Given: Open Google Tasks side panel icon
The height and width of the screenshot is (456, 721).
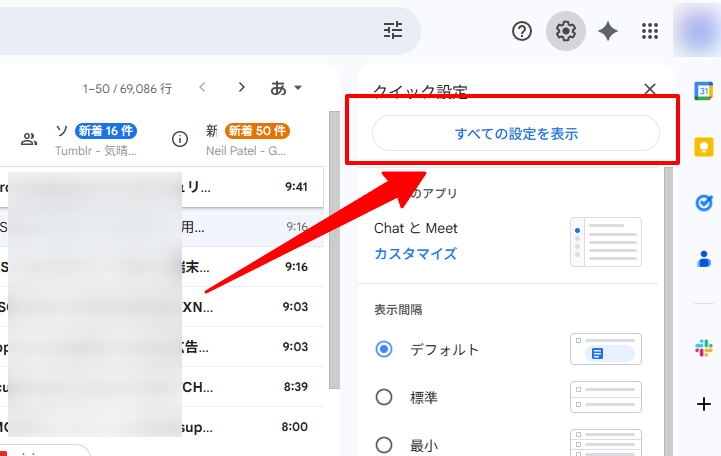Looking at the screenshot, I should 704,203.
